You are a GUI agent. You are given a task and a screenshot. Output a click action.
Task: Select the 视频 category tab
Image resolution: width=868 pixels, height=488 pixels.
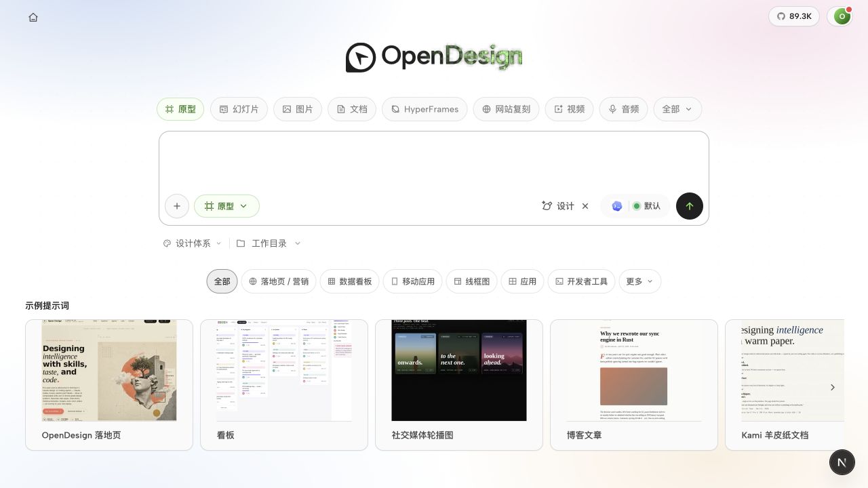pos(570,109)
